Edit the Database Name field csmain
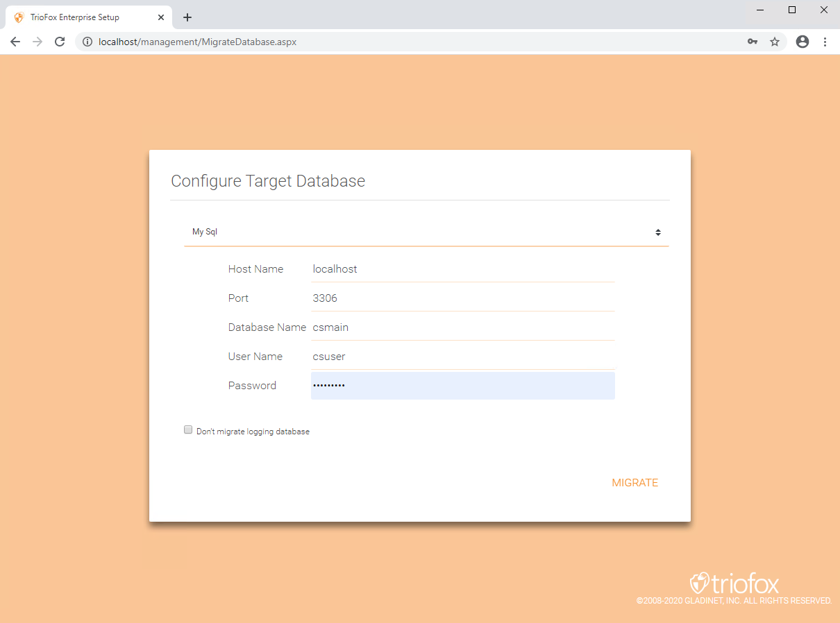 click(x=463, y=327)
